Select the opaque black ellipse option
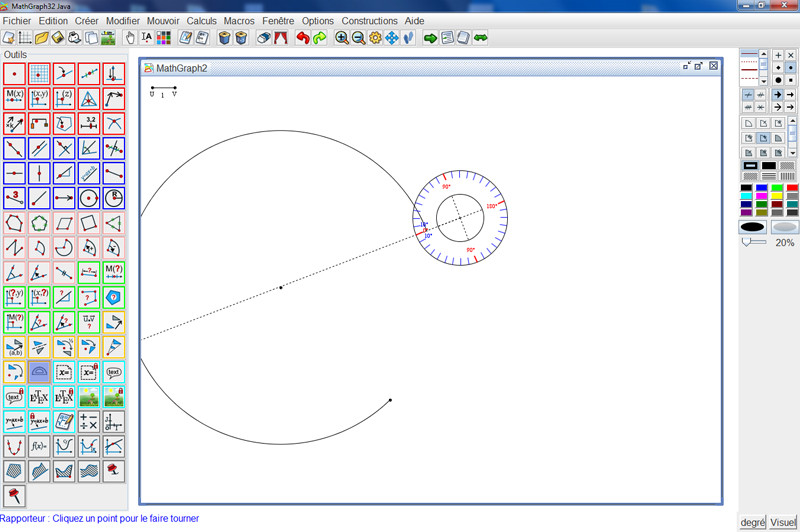Screen dimensions: 800x532 (753, 227)
